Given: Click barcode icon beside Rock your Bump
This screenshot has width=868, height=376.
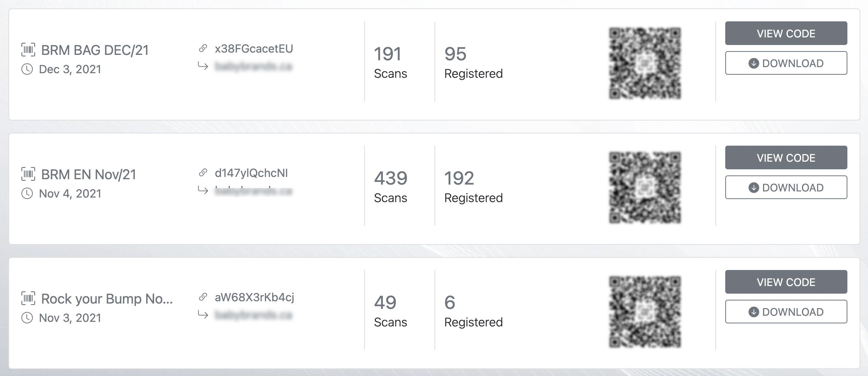Looking at the screenshot, I should click(28, 299).
